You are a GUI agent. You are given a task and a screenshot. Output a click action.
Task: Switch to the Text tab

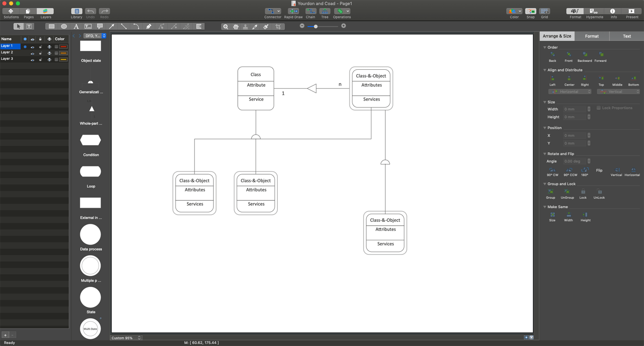[x=627, y=36]
